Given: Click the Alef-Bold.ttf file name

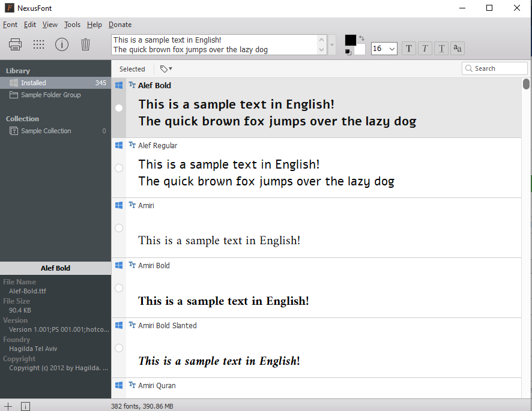Looking at the screenshot, I should (x=28, y=291).
